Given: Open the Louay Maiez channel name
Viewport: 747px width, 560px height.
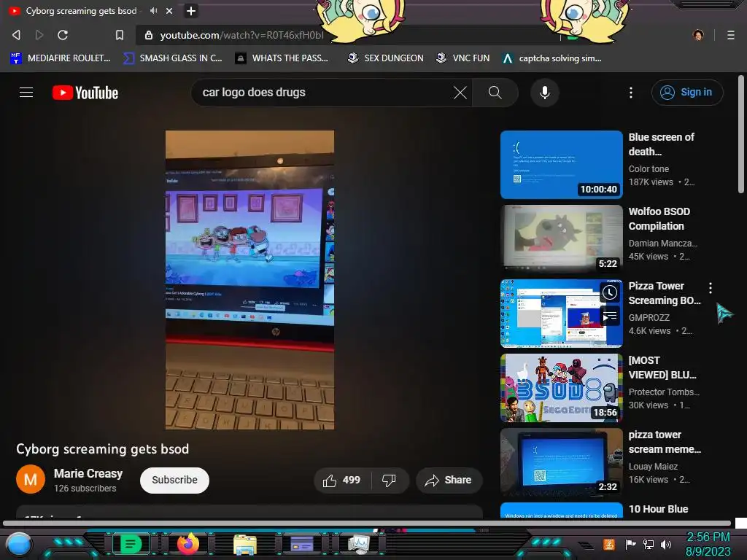Looking at the screenshot, I should coord(653,466).
